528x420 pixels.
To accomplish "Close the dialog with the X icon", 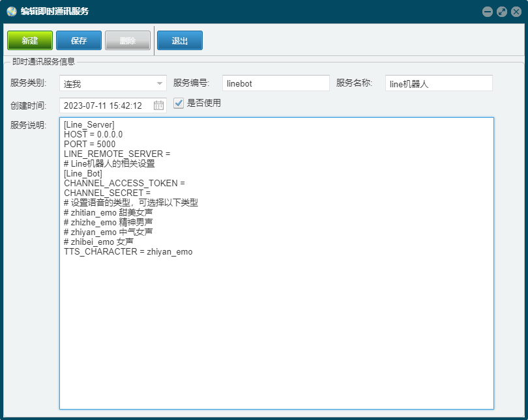I will 516,12.
